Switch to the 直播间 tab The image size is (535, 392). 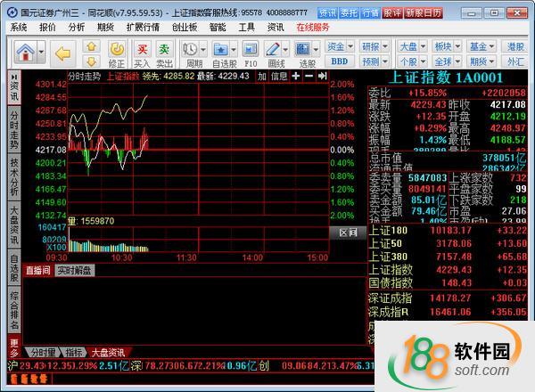[x=37, y=271]
